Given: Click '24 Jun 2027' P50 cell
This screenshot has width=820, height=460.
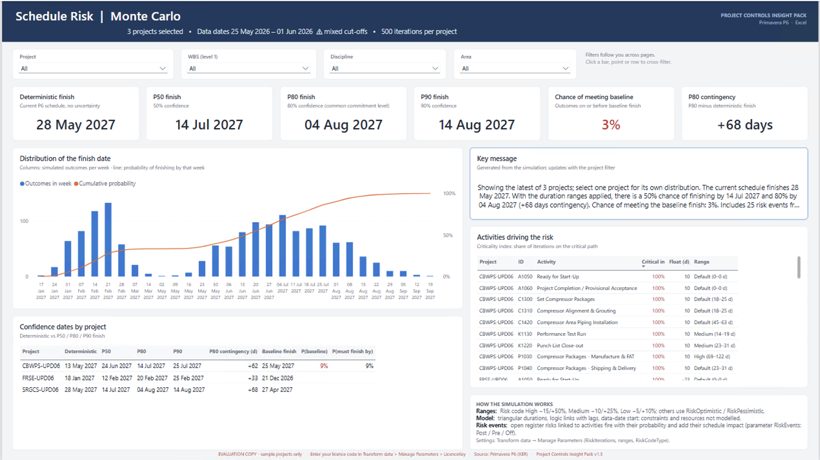Looking at the screenshot, I should click(x=117, y=366).
